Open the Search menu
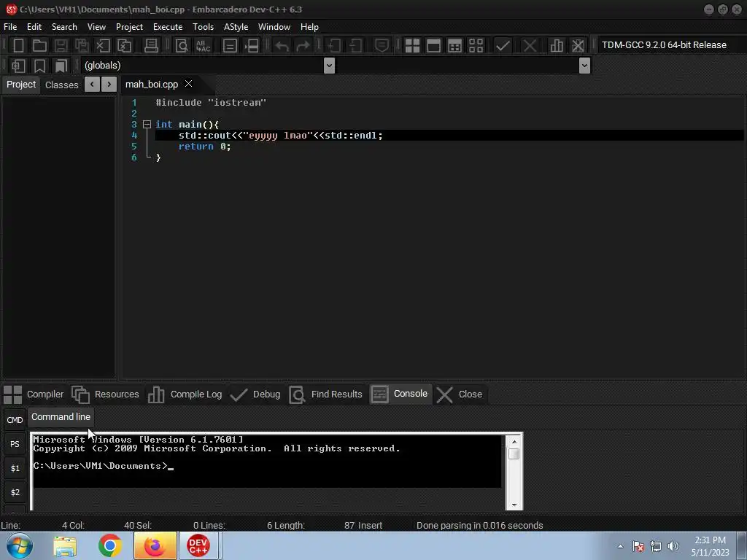Image resolution: width=747 pixels, height=560 pixels. point(64,27)
